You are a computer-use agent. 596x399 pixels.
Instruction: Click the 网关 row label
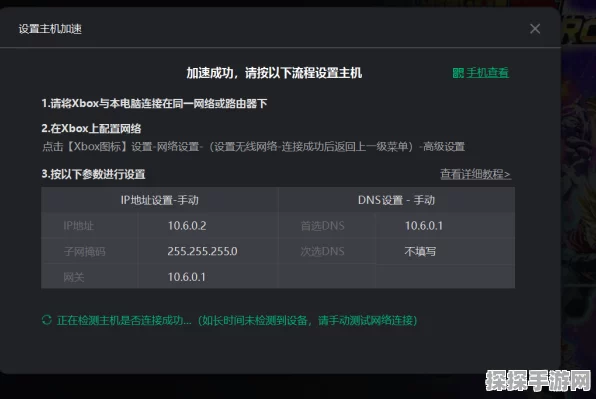pos(73,277)
